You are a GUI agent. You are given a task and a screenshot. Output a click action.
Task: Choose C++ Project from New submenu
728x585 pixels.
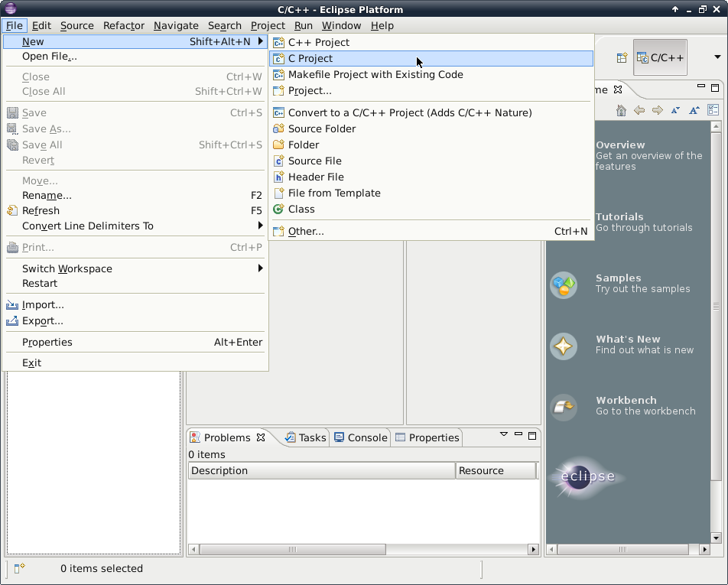click(x=431, y=42)
